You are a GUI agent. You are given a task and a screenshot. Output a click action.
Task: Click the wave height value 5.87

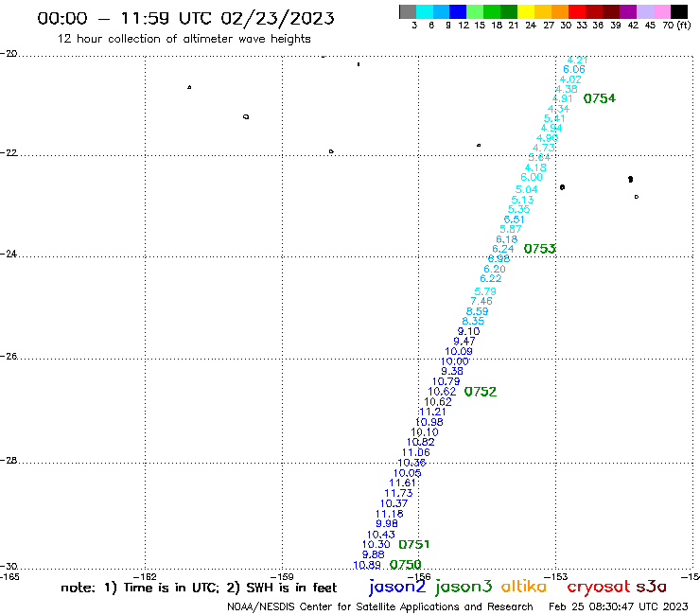click(x=510, y=229)
